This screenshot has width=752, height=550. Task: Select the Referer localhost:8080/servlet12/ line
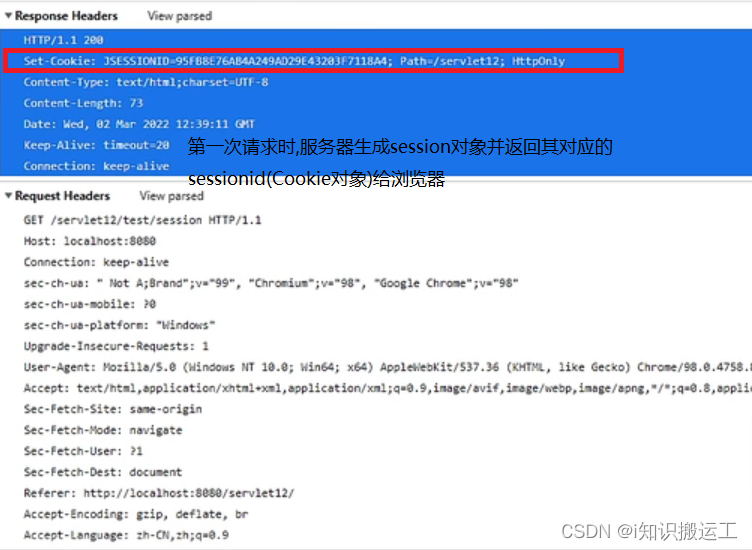pos(159,493)
